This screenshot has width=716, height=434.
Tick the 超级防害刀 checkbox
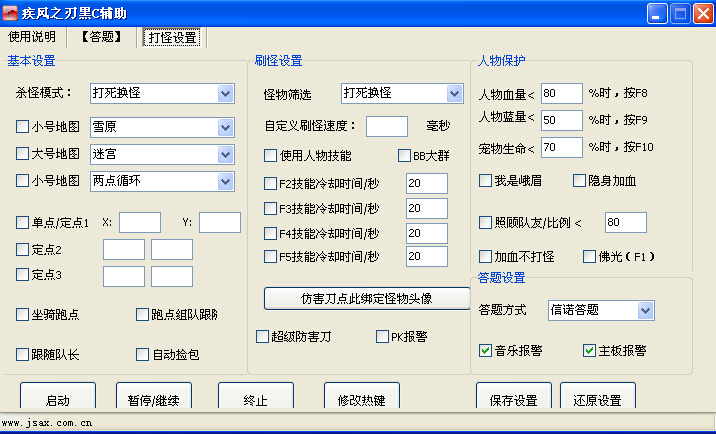pos(263,337)
